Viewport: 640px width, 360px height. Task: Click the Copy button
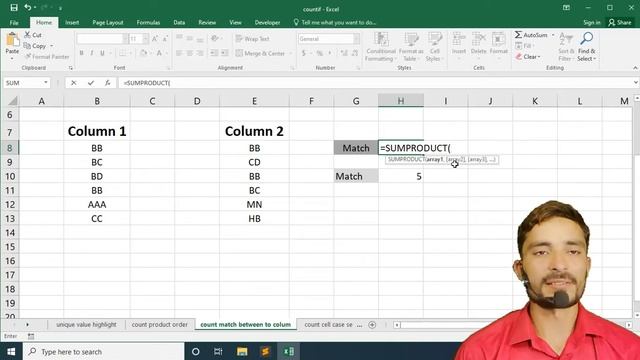tap(35, 46)
